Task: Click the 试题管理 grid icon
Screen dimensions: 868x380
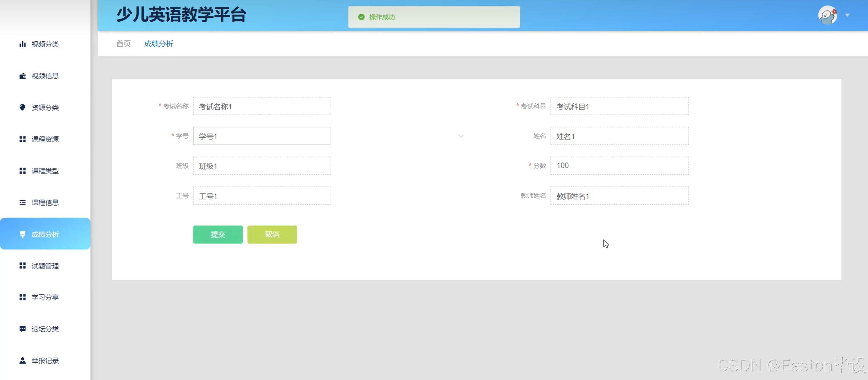Action: (x=23, y=266)
